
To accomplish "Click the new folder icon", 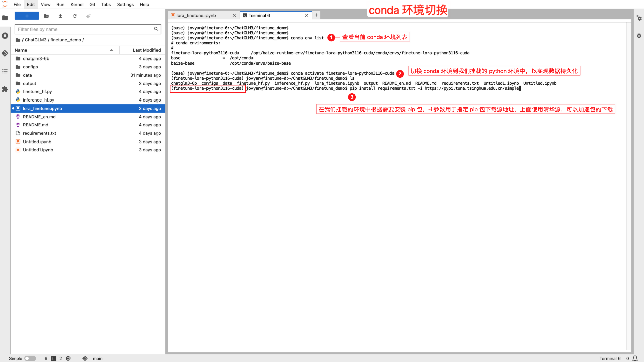I will pyautogui.click(x=46, y=16).
